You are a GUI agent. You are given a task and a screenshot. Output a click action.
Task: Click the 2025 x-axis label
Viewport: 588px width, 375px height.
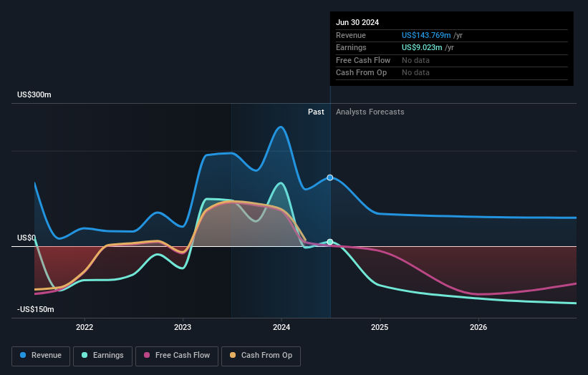pos(380,327)
